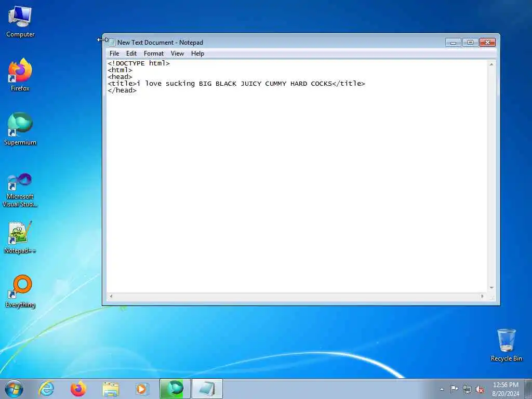Image resolution: width=532 pixels, height=399 pixels.
Task: Maximize the Notepad window
Action: (470, 43)
